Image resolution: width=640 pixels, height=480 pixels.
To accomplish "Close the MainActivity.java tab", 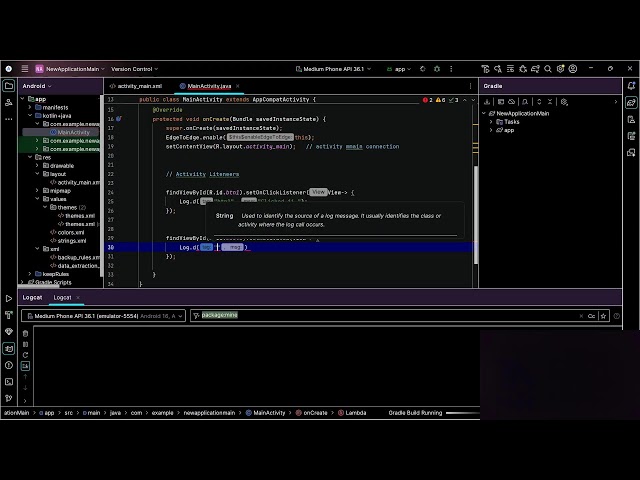I will point(238,86).
